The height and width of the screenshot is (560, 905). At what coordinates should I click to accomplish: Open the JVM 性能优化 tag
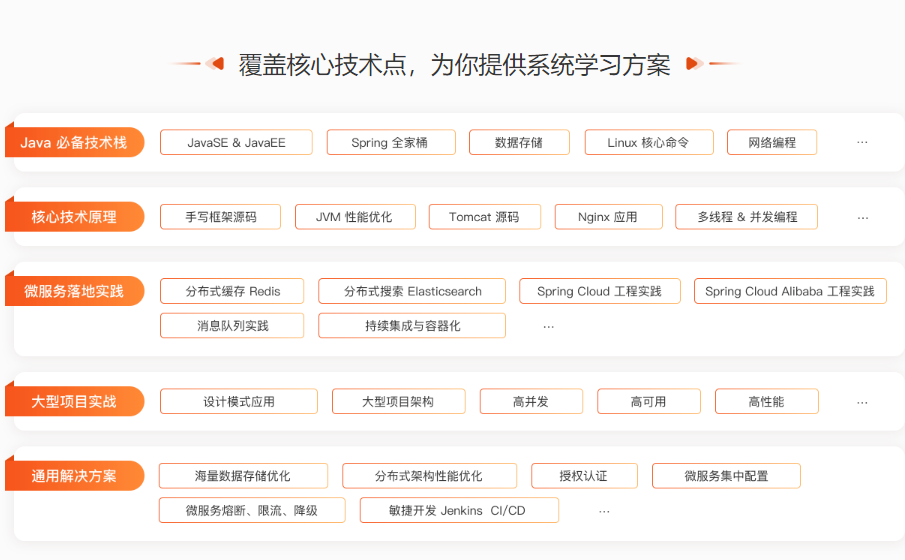point(354,217)
